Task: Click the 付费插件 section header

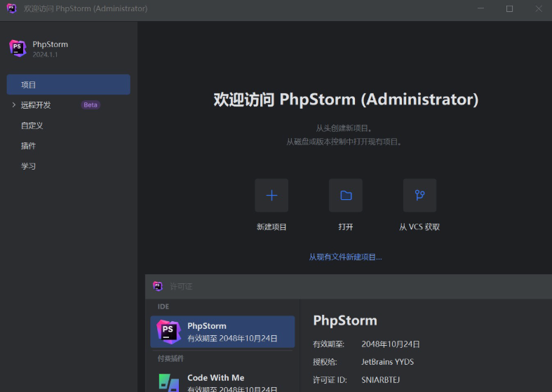Action: [x=170, y=358]
